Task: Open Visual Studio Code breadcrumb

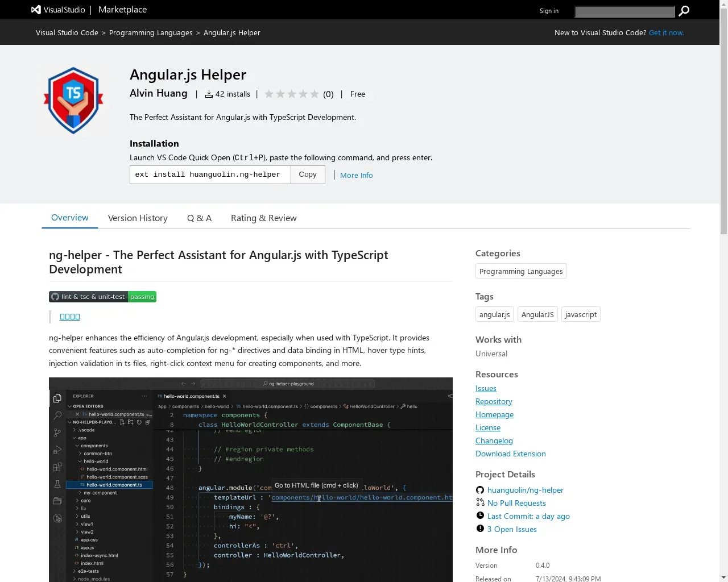Action: click(x=67, y=33)
